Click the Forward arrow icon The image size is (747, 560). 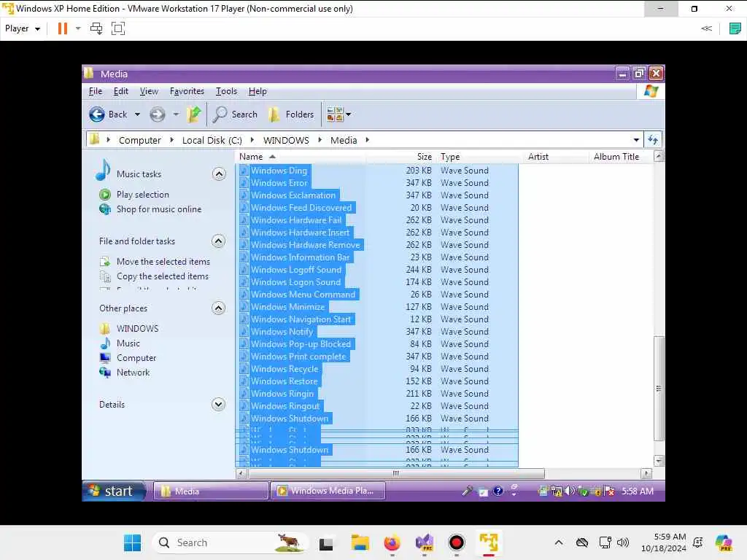coord(158,114)
